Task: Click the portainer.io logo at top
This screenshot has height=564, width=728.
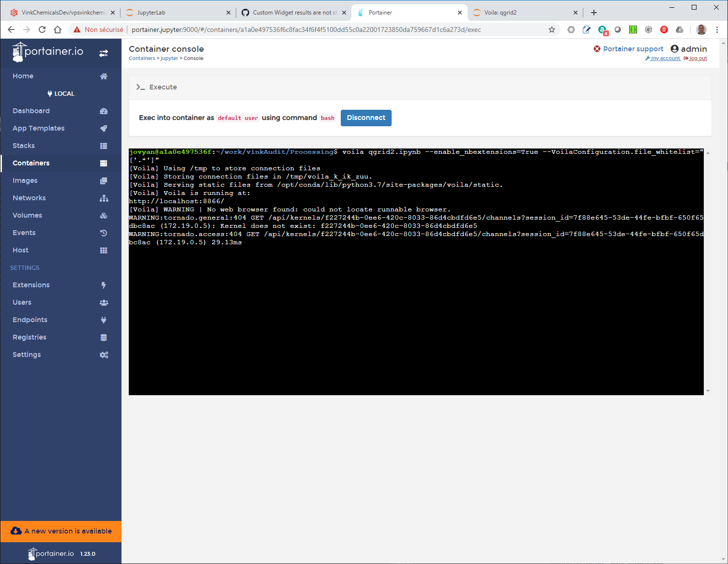Action: point(48,52)
